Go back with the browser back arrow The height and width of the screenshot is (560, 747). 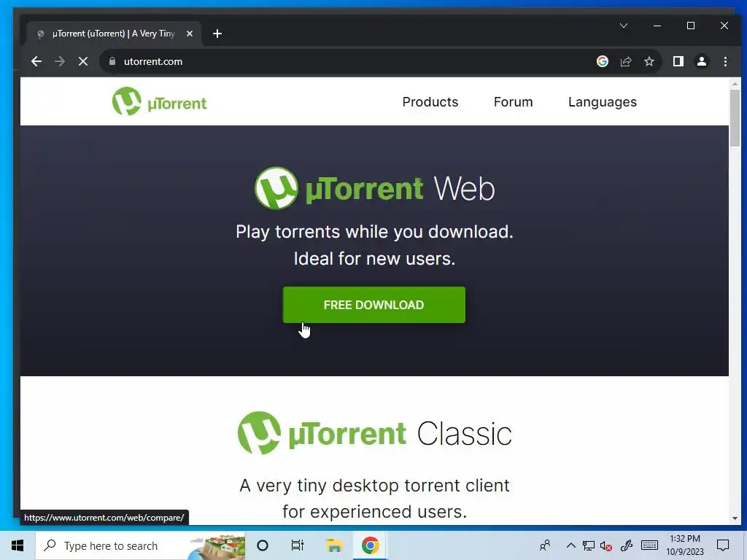[x=36, y=61]
